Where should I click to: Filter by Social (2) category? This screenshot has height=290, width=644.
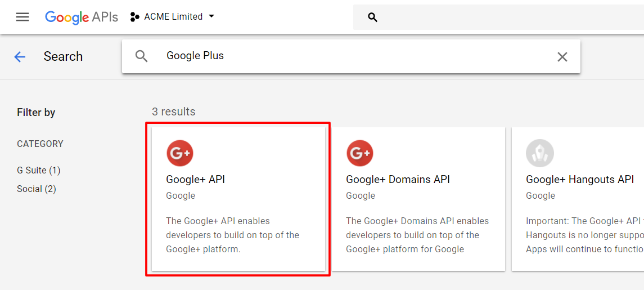coord(37,189)
